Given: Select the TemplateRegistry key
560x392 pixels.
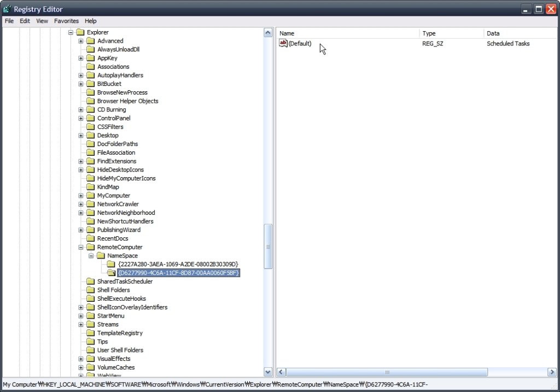Looking at the screenshot, I should (x=120, y=333).
